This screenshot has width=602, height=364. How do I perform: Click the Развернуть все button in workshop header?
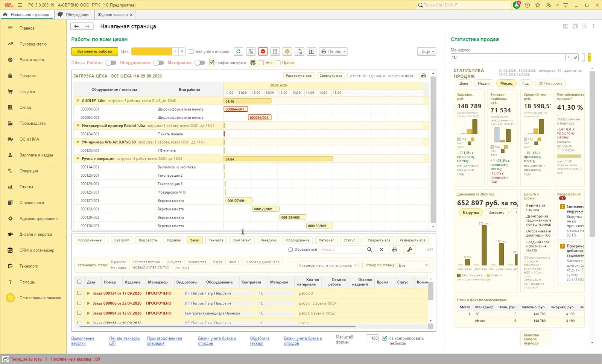click(x=299, y=76)
